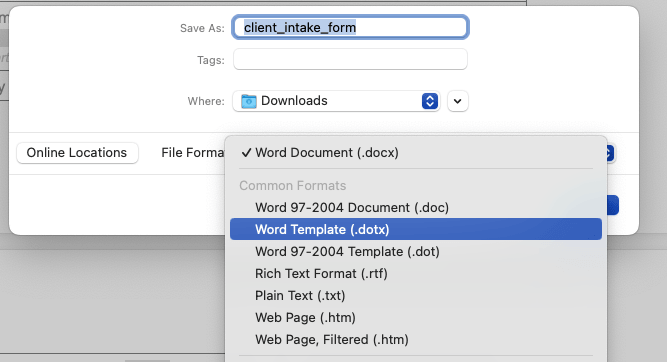Select Plain Text (.txt) format
The height and width of the screenshot is (362, 667).
[416, 296]
